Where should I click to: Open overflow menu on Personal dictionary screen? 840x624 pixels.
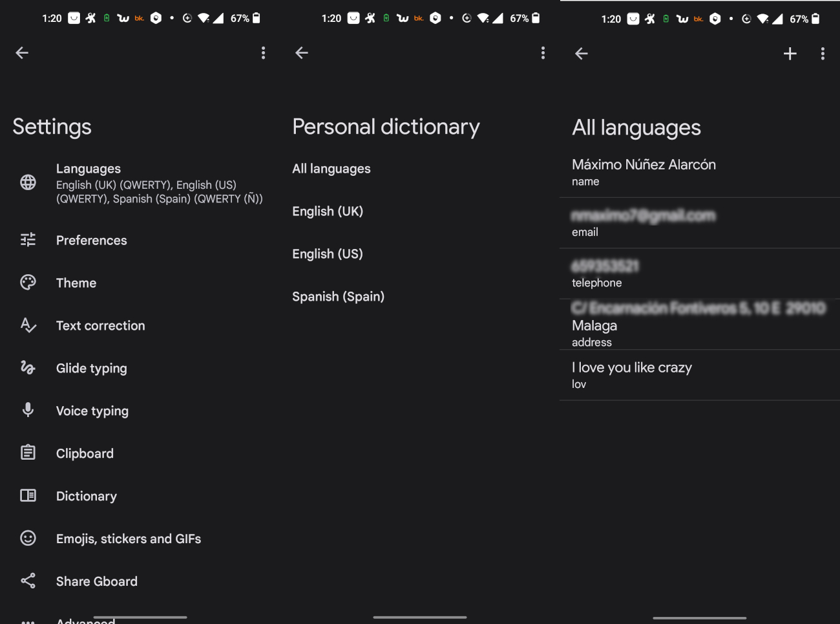(543, 53)
